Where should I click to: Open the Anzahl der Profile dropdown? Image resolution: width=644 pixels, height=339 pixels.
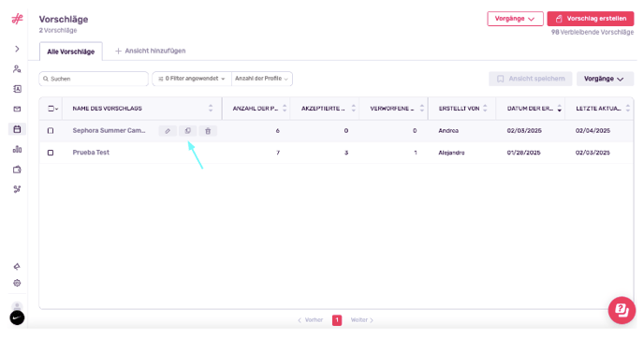click(x=262, y=79)
